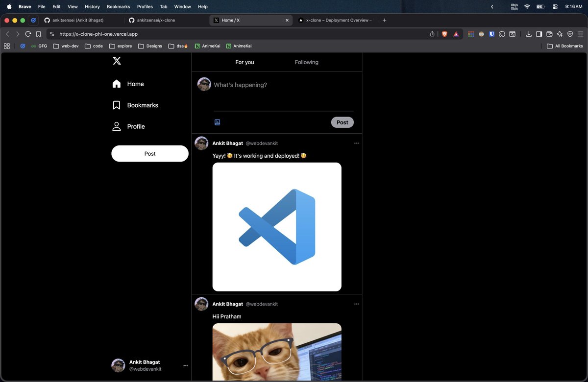The height and width of the screenshot is (382, 588).
Task: Switch to the For you tab
Action: point(245,62)
